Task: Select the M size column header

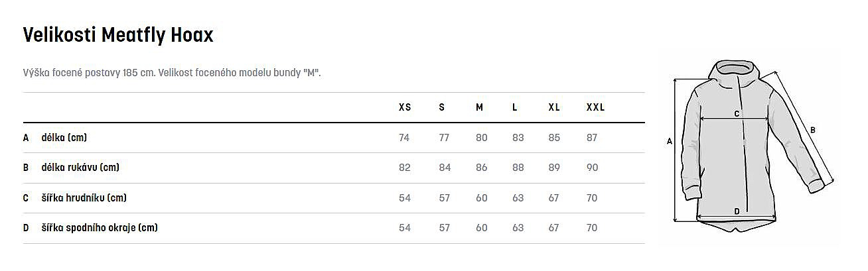Action: point(479,107)
